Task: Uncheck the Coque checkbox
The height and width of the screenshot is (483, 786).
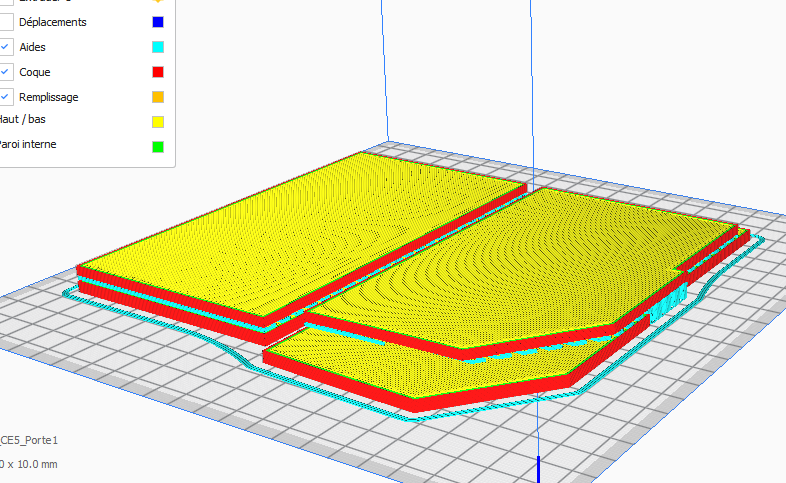Action: (x=6, y=72)
